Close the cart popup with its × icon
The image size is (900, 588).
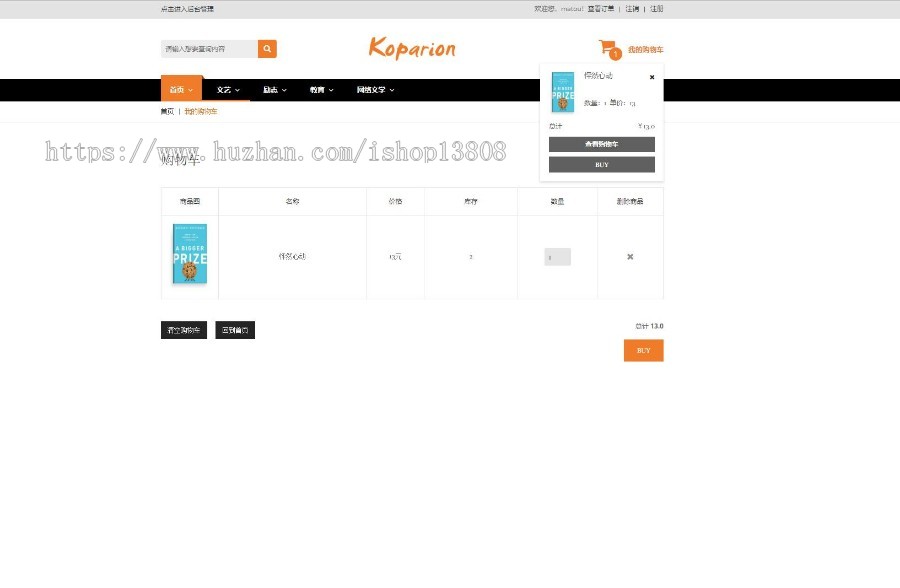pyautogui.click(x=652, y=77)
